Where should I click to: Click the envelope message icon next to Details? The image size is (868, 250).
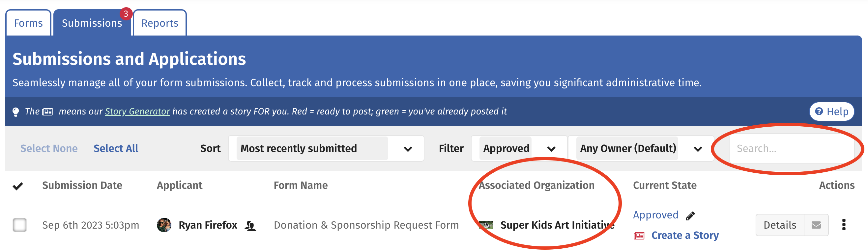coord(816,225)
